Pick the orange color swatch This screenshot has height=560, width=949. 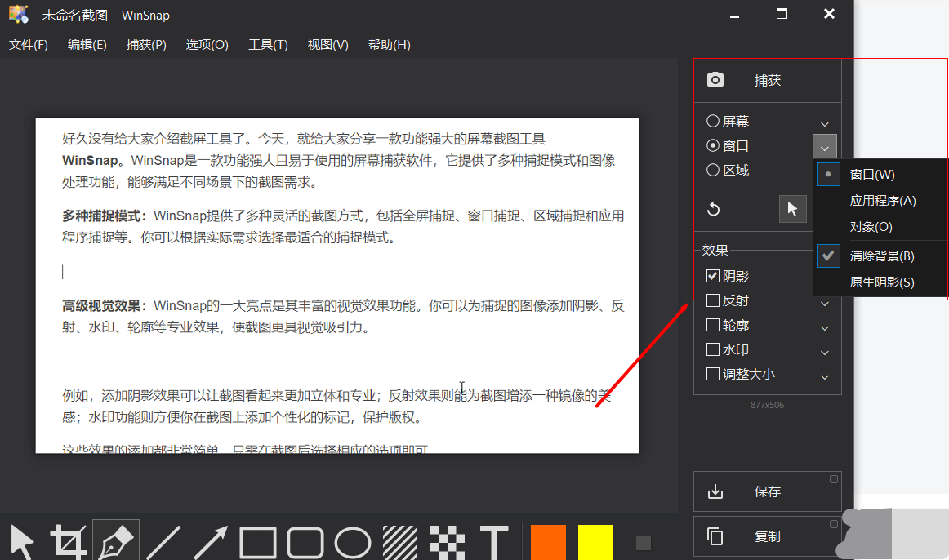548,543
